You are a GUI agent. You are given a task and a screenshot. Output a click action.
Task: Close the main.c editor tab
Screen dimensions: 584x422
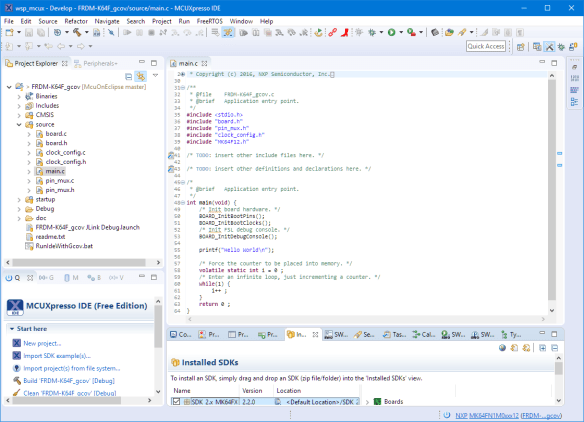[204, 63]
